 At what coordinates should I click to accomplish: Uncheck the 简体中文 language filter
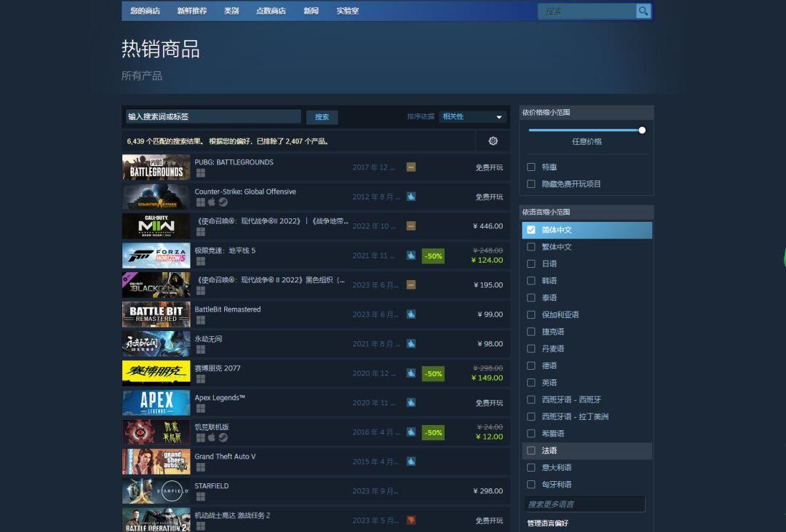coord(531,230)
